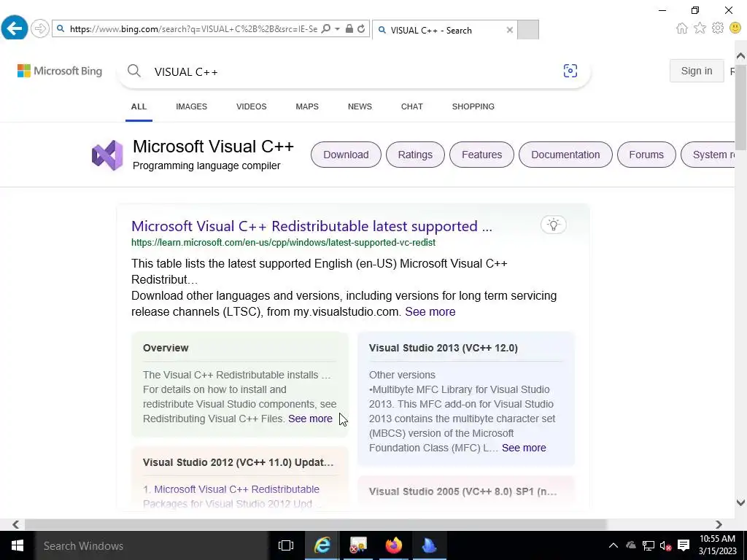Click the security lock icon in address bar
This screenshot has width=747, height=560.
(x=349, y=29)
